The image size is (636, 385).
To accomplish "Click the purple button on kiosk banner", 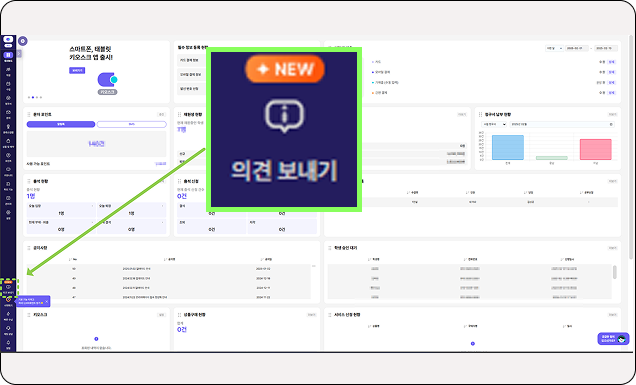I will (77, 71).
